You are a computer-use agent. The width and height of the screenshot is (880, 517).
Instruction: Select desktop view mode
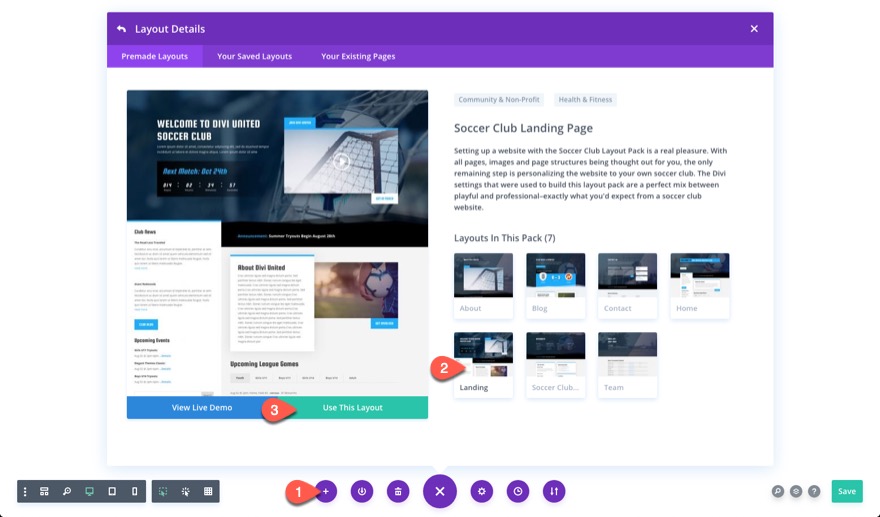click(x=89, y=491)
